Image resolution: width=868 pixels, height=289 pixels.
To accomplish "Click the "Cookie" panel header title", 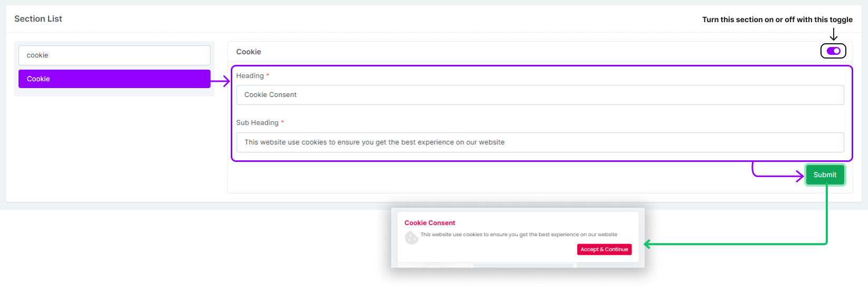I will pos(249,52).
